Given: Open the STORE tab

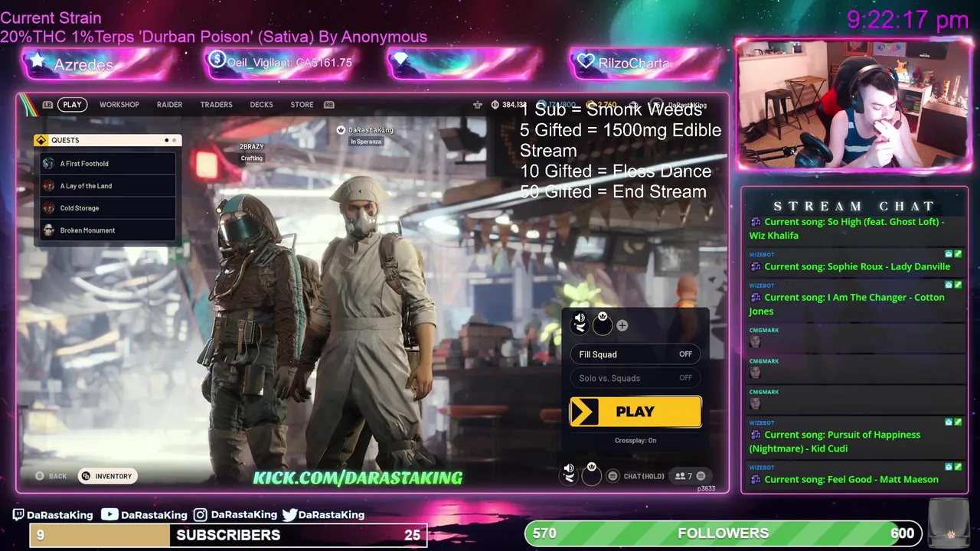Looking at the screenshot, I should 302,105.
